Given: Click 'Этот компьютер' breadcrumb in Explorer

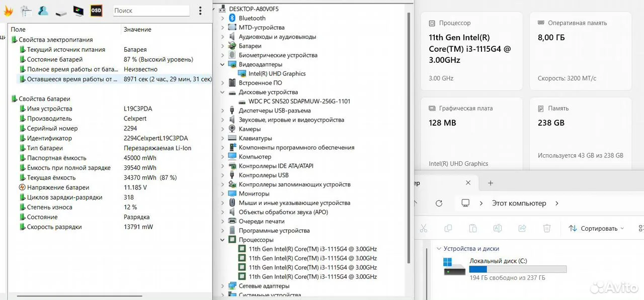Looking at the screenshot, I should pos(519,204).
